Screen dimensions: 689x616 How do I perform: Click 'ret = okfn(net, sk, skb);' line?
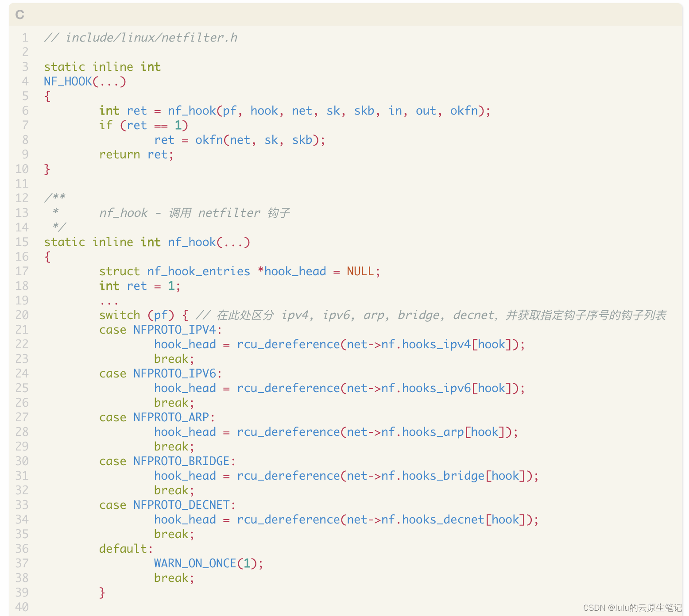(x=240, y=140)
